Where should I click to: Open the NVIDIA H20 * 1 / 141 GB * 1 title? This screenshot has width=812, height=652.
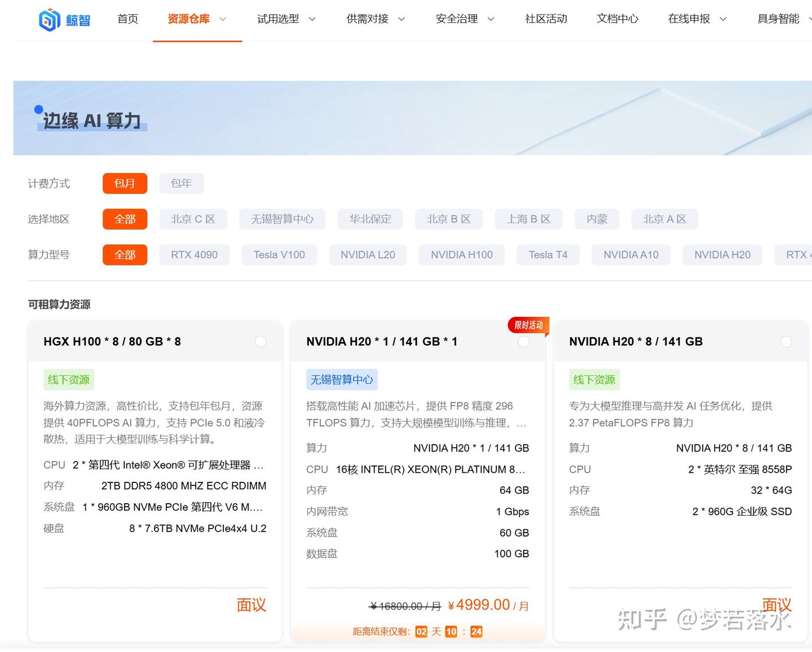(x=382, y=341)
